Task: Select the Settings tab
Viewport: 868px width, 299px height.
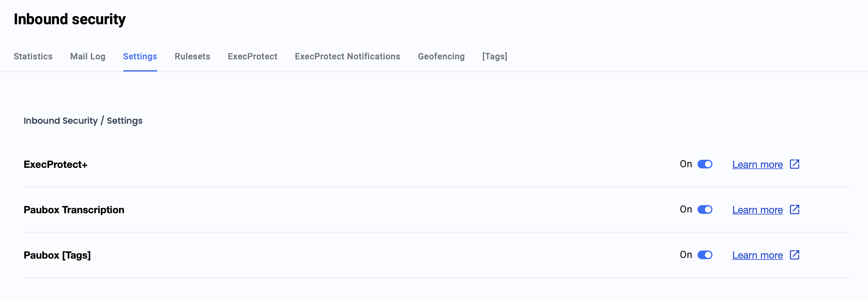Action: point(140,56)
